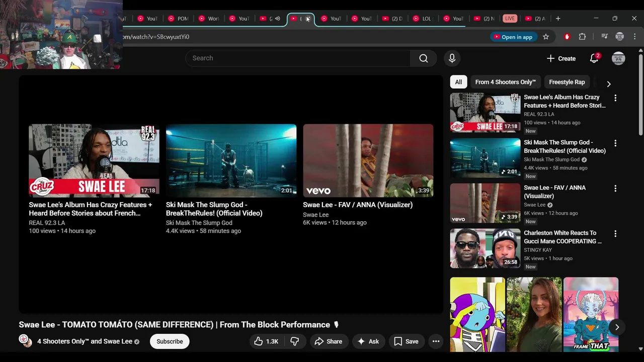
Task: Select the Freestyle Rap filter chip
Action: click(567, 82)
